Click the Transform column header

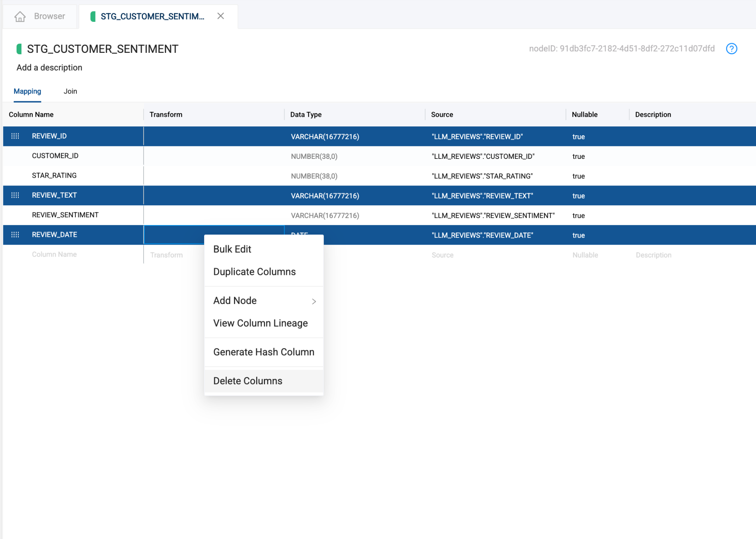166,115
